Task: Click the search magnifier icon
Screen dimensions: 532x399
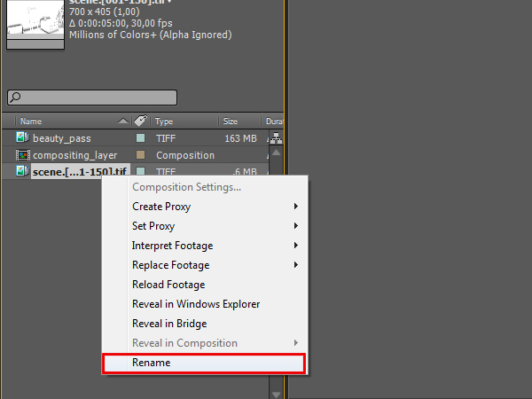Action: pyautogui.click(x=15, y=98)
